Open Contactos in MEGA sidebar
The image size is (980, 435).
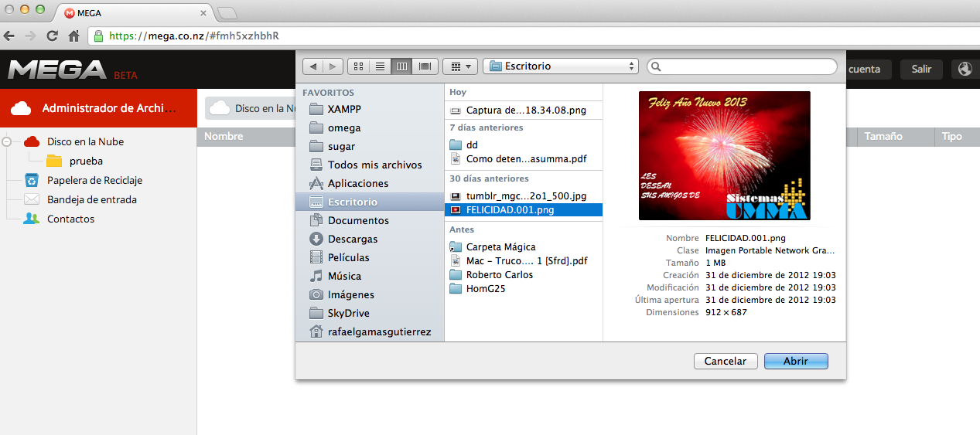pyautogui.click(x=70, y=219)
